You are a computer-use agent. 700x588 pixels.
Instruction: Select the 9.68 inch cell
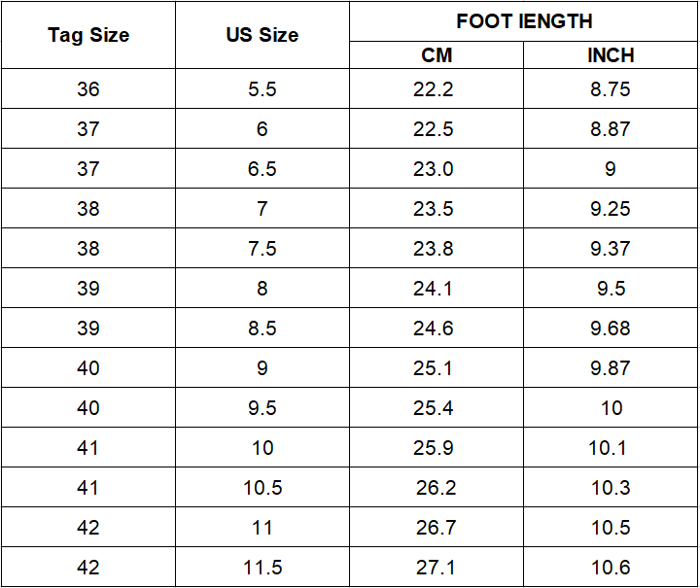tap(611, 329)
